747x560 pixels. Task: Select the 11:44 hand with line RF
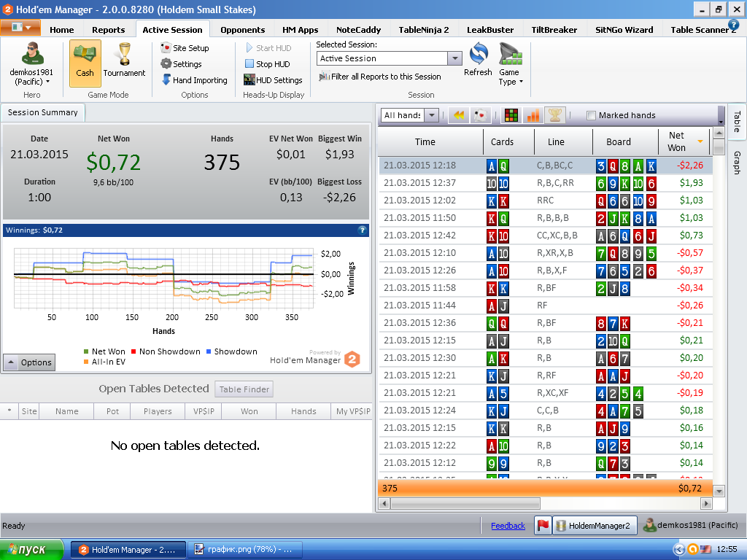point(546,306)
